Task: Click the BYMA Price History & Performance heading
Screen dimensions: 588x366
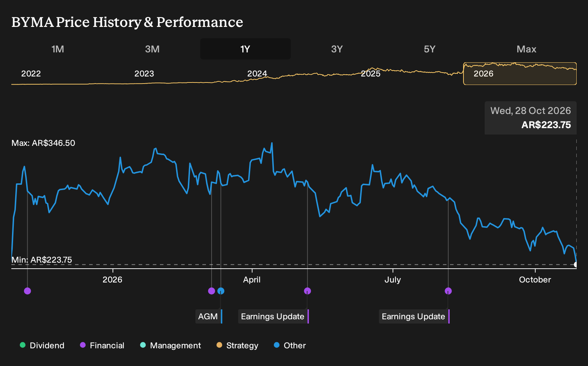Action: (127, 22)
